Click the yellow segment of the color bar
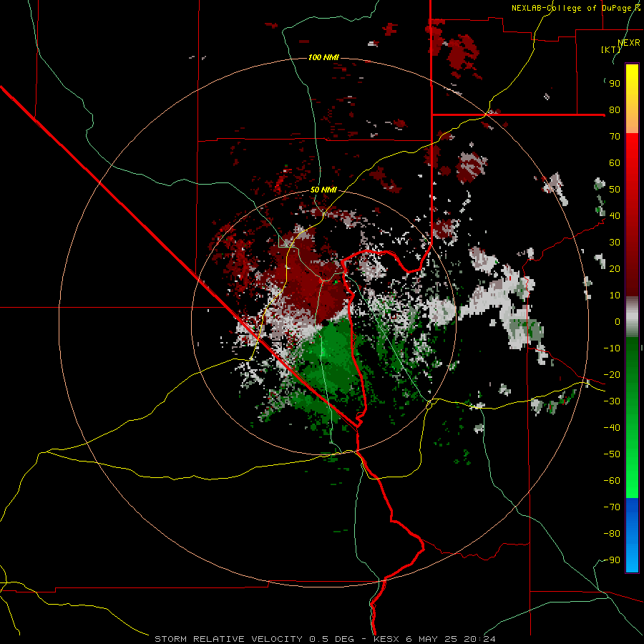The height and width of the screenshot is (644, 644). [632, 99]
